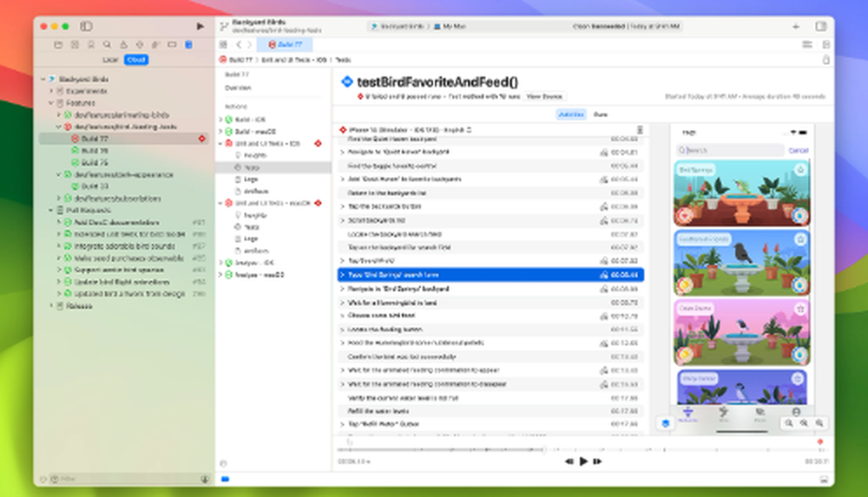Select Build 76 in the navigator
868x497 pixels.
(x=94, y=151)
